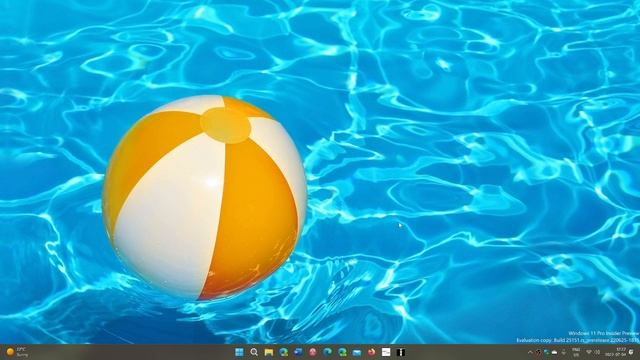Viewport: 640px width, 360px height.
Task: Open the white app icon after Firefox
Action: tap(386, 352)
